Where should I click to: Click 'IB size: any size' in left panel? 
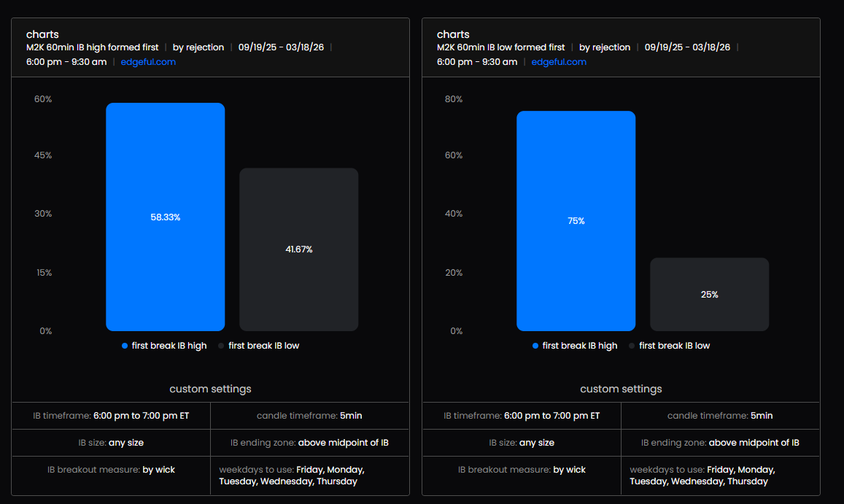[111, 443]
